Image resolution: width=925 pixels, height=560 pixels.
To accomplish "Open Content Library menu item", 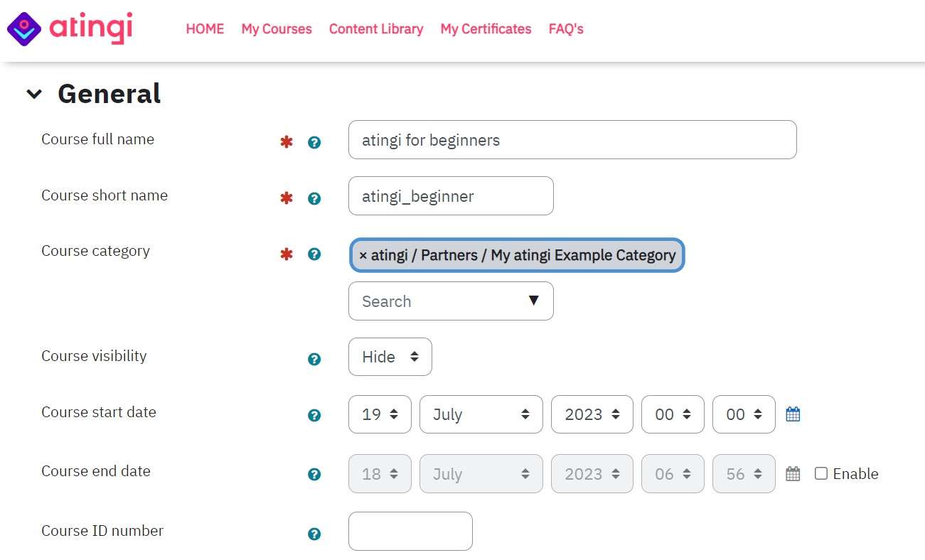I will pyautogui.click(x=376, y=29).
